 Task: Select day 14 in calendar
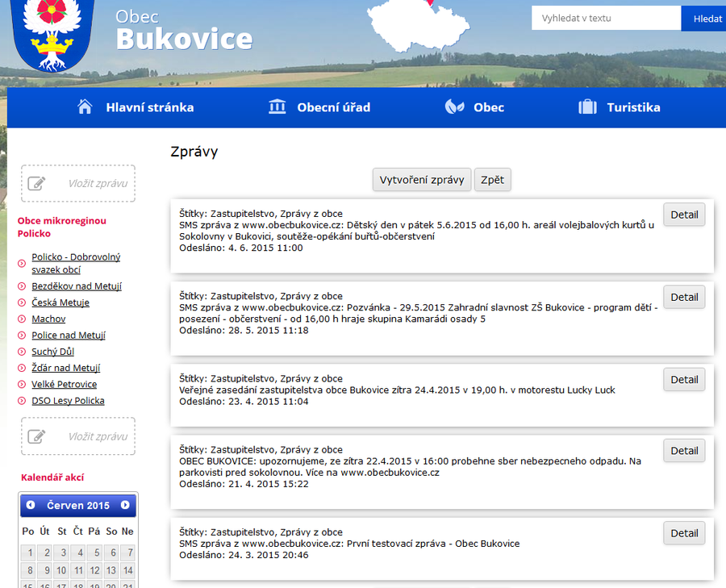click(127, 570)
